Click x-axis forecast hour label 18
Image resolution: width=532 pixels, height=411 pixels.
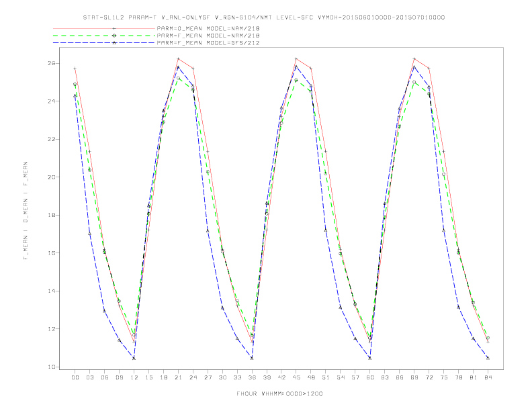tap(163, 377)
